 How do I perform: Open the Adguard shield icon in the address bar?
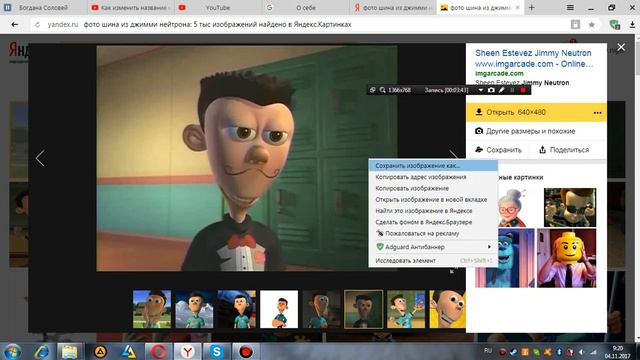pos(615,25)
